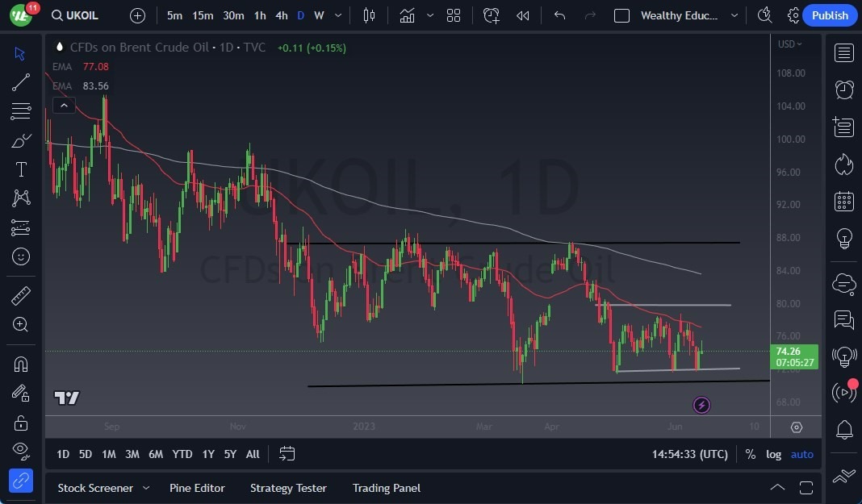862x504 pixels.
Task: Activate the zoom in tool
Action: tap(20, 324)
